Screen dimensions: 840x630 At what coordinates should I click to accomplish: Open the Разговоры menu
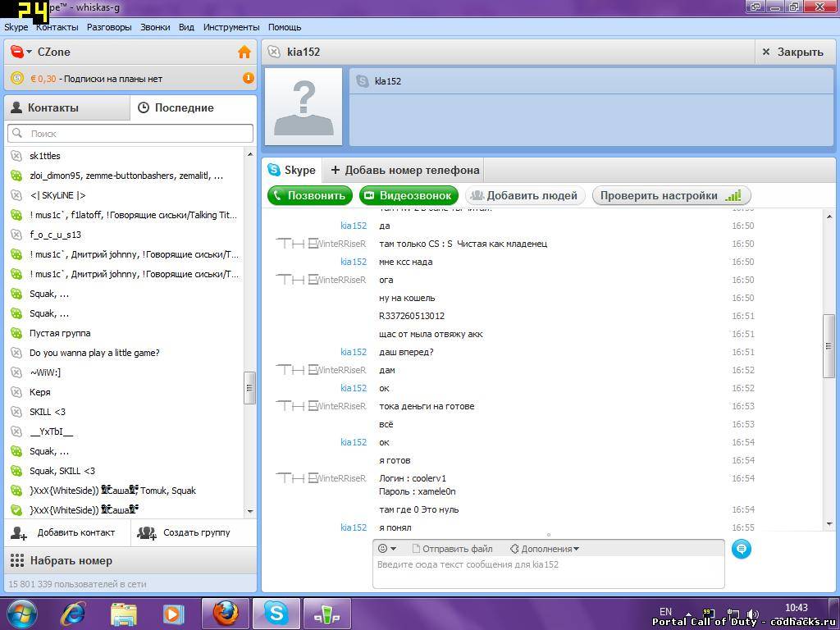pyautogui.click(x=109, y=27)
